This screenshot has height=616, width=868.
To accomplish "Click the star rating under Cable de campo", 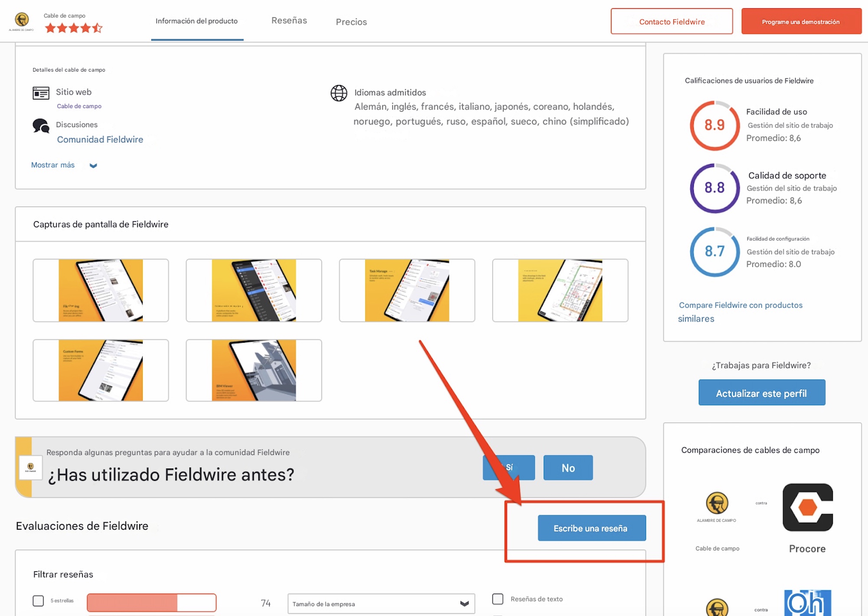I will point(73,28).
